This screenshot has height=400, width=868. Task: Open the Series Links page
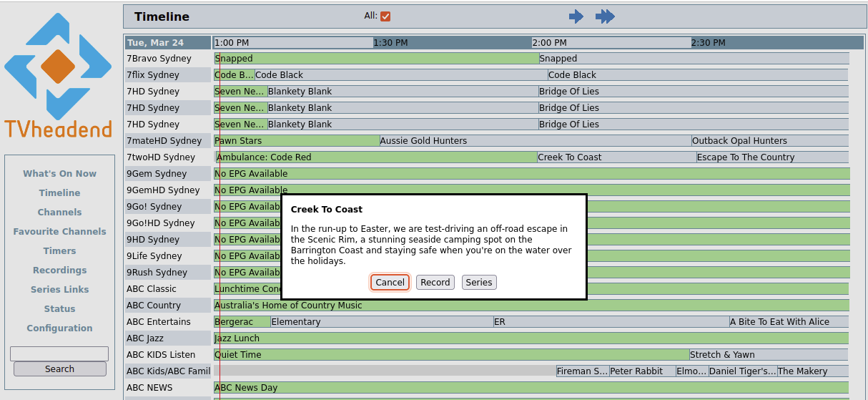59,289
